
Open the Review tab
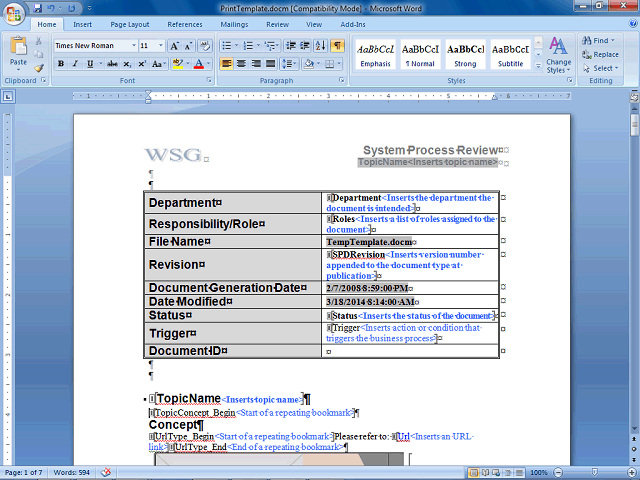click(x=278, y=24)
